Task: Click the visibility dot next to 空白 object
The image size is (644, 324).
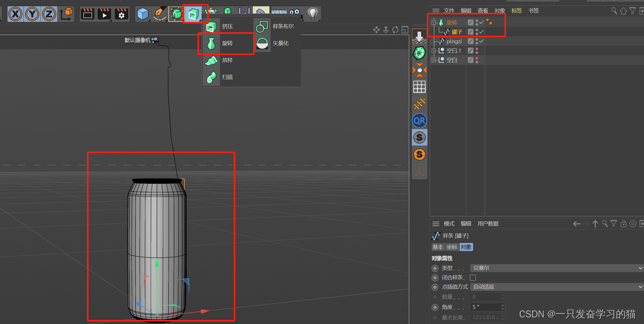Action: pos(477,58)
